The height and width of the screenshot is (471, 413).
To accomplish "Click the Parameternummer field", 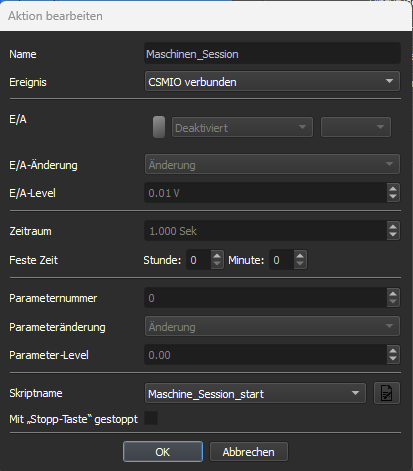I will click(x=266, y=298).
